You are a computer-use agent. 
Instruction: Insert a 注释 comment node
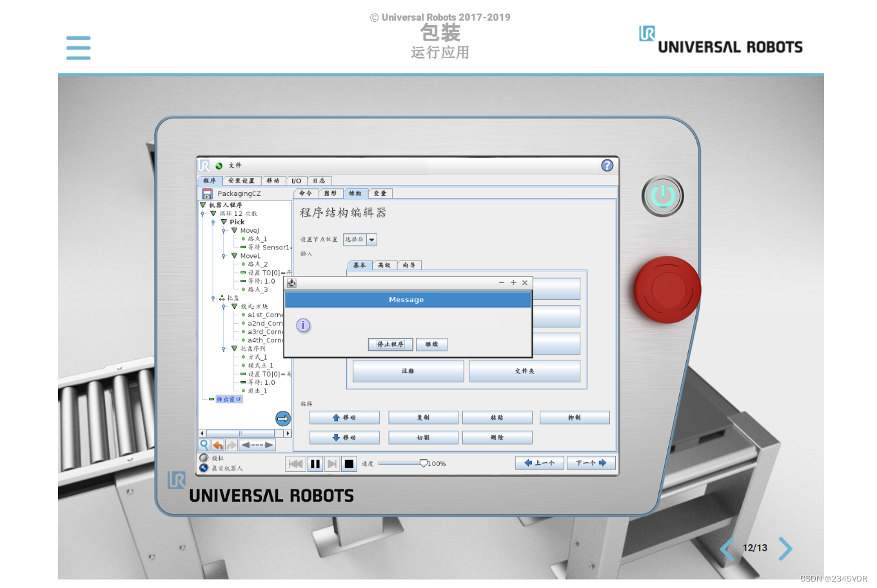pyautogui.click(x=408, y=371)
